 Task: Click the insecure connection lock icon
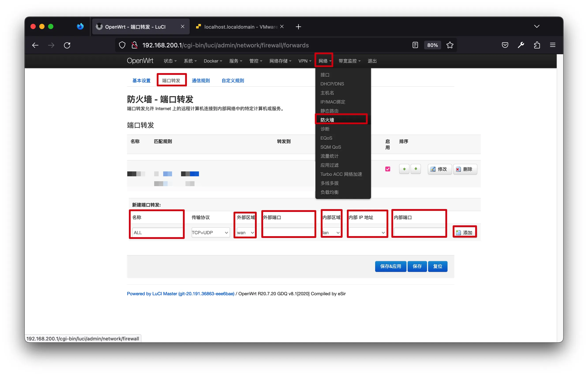pyautogui.click(x=134, y=45)
